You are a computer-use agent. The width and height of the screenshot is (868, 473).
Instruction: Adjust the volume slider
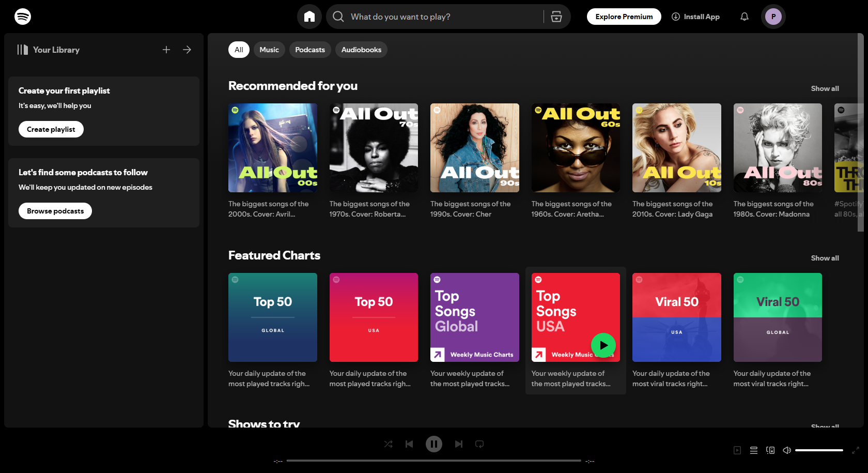[819, 450]
